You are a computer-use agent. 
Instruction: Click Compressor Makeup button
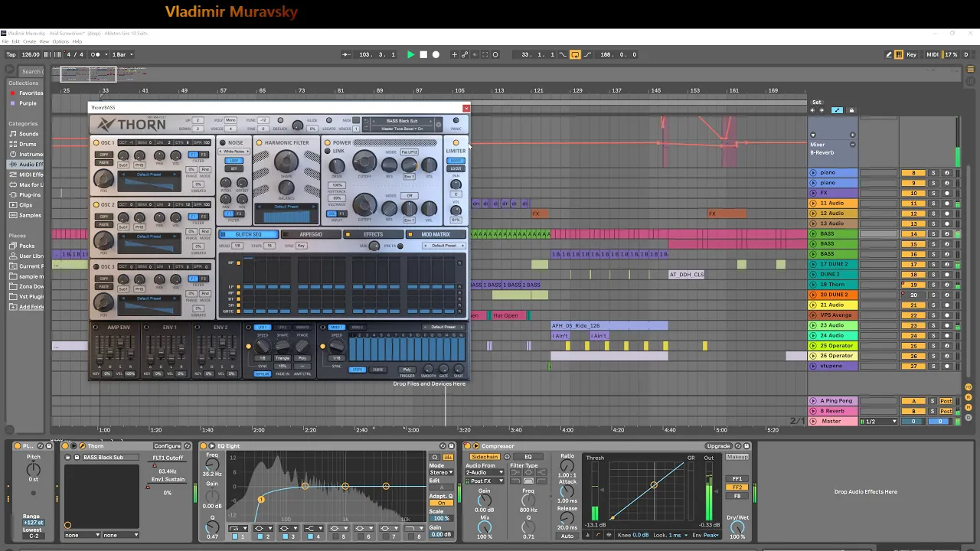[737, 457]
